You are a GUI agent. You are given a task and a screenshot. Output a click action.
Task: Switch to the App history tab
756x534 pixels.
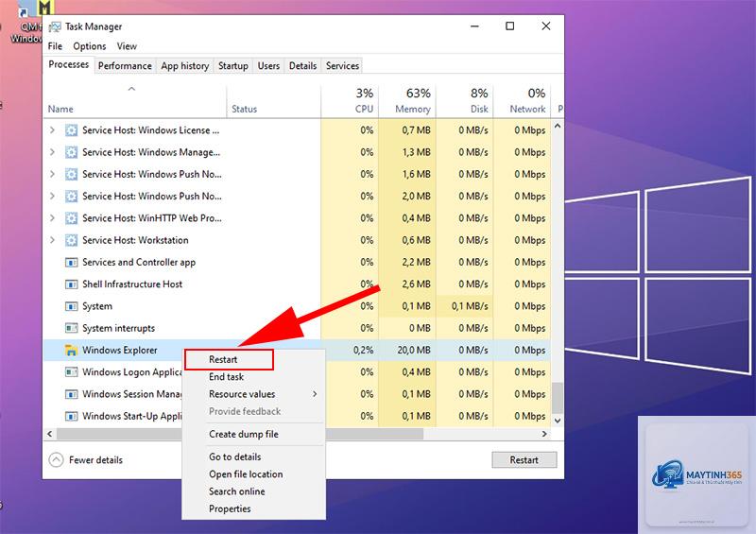pyautogui.click(x=185, y=65)
